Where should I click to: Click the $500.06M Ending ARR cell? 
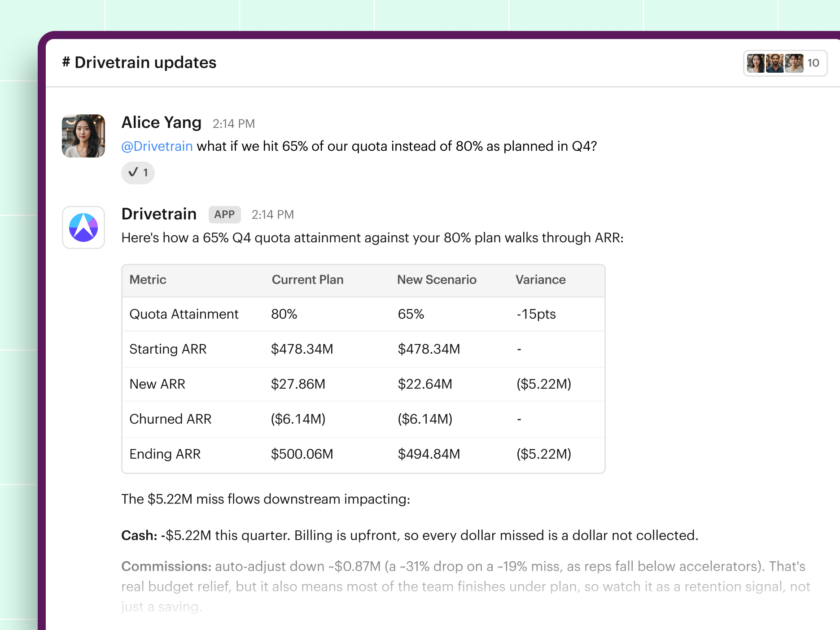[302, 454]
